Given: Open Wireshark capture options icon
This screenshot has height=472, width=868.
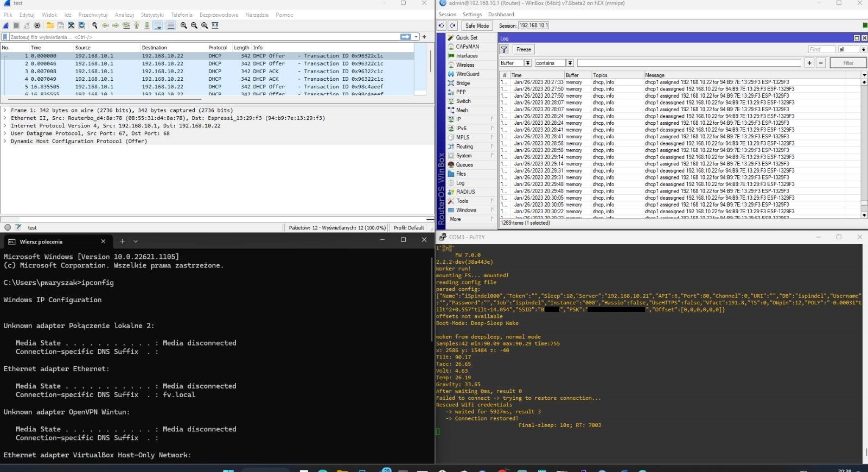Looking at the screenshot, I should [37, 25].
